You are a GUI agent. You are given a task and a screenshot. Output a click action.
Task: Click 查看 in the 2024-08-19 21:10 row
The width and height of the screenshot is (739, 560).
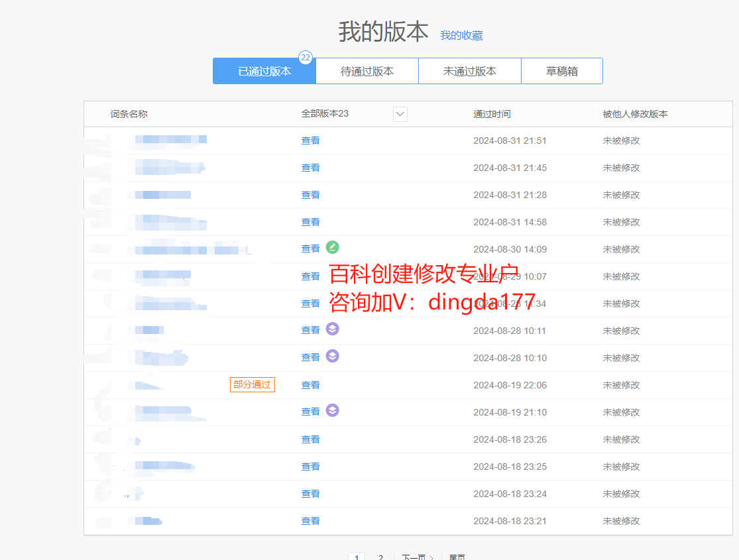pos(311,412)
